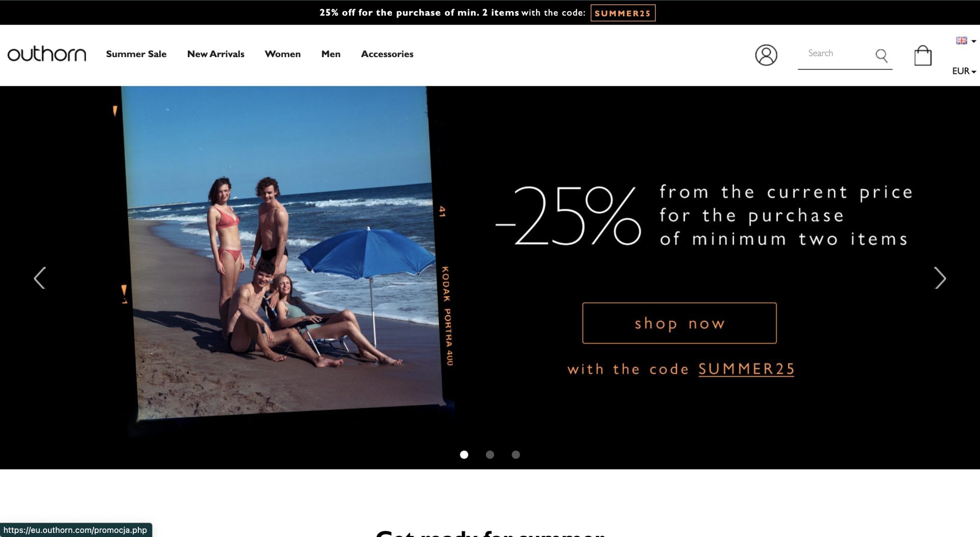This screenshot has height=537, width=980.
Task: Select the third carousel dot
Action: [516, 454]
